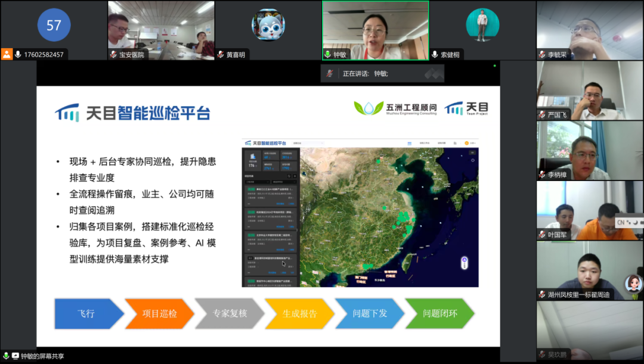Click the green 问题闭环 process arrow
644x364 pixels.
click(440, 313)
